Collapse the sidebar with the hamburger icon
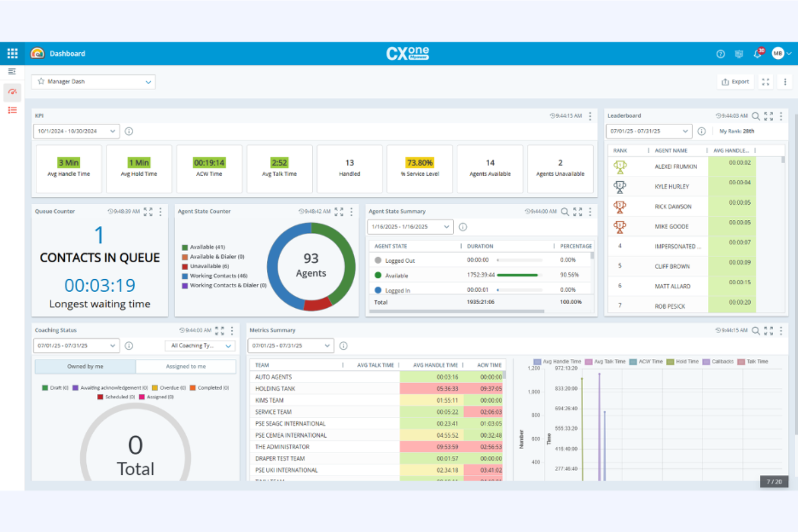The width and height of the screenshot is (798, 532). click(12, 71)
